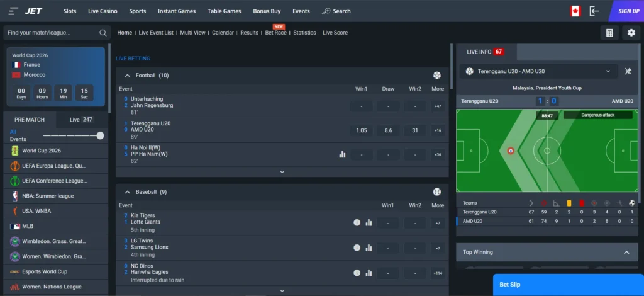Viewport: 644px width, 296px height.
Task: Open Bonus Buy menu item
Action: coord(267,11)
